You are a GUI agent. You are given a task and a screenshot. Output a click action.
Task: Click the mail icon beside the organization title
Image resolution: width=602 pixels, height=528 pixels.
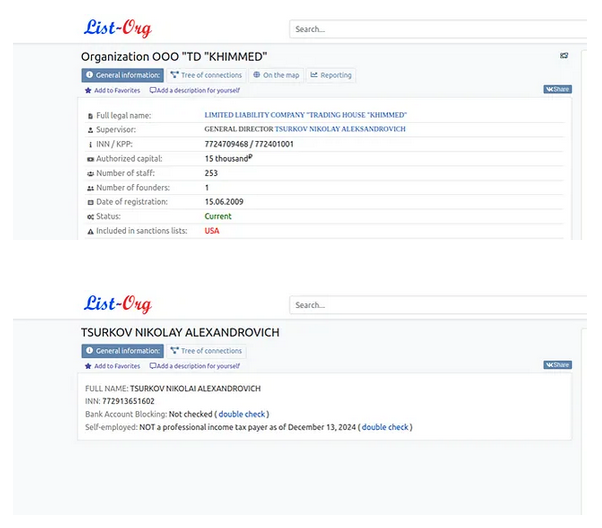click(x=564, y=56)
